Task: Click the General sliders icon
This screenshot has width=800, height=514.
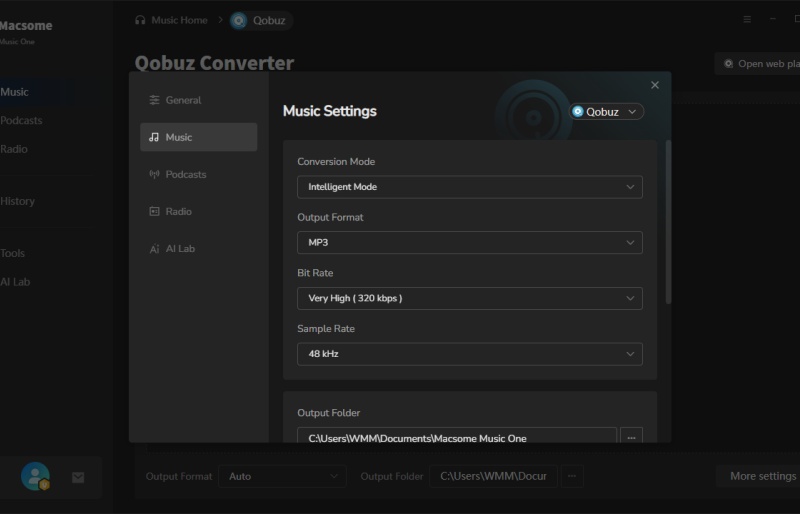Action: [x=154, y=100]
